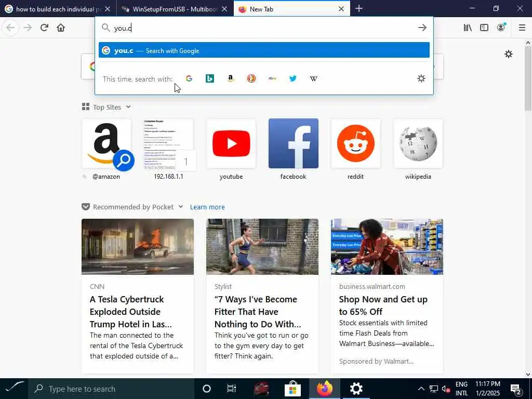The image size is (532, 399).
Task: Reload the current page
Action: 44,28
